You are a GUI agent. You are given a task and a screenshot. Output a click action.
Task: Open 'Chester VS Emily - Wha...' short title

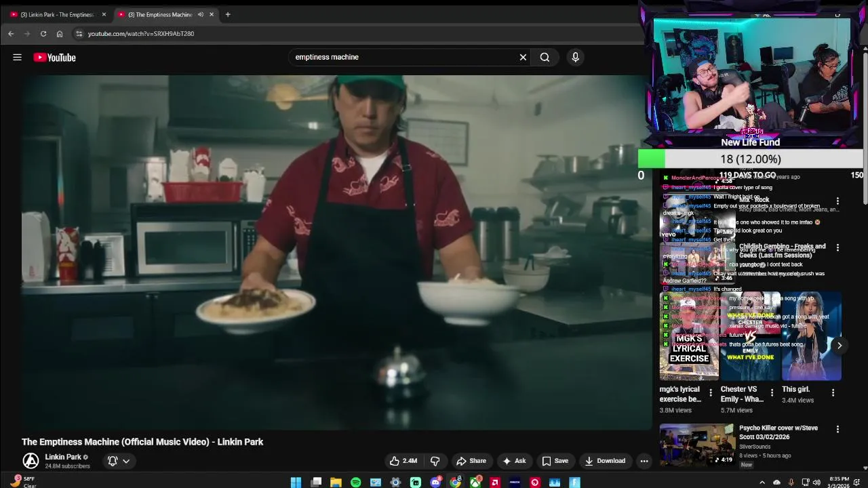point(743,394)
